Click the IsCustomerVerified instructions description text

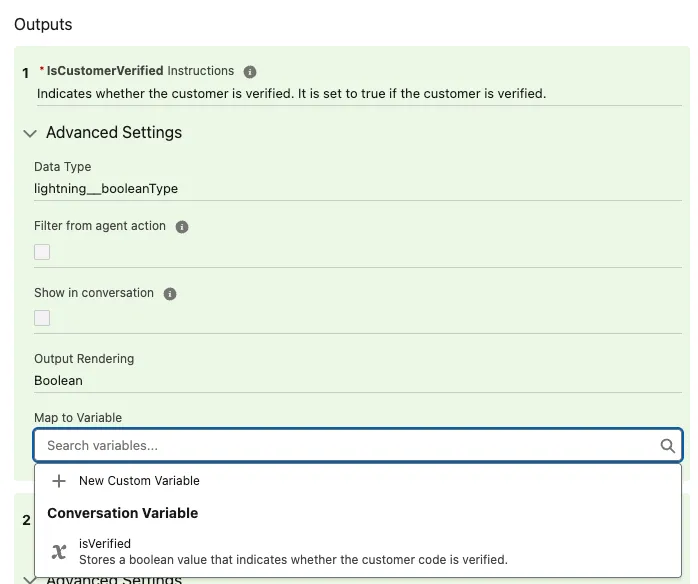click(x=291, y=94)
